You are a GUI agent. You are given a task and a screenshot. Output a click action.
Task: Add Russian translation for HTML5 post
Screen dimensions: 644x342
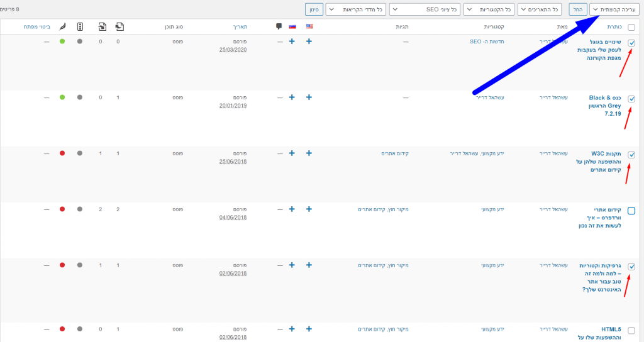click(x=292, y=329)
